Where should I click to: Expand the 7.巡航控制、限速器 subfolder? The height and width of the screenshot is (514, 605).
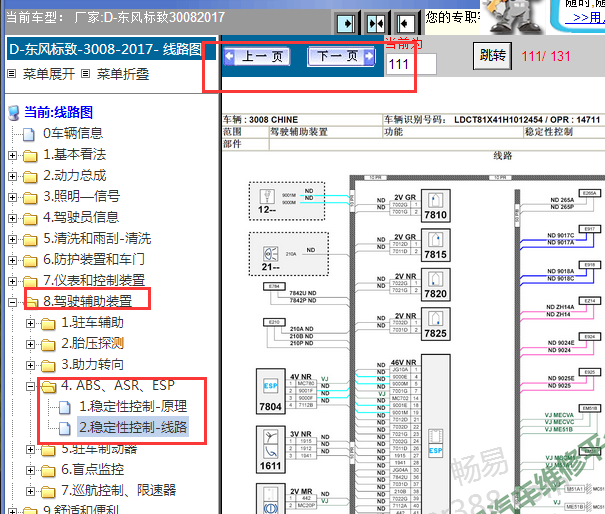[30, 491]
